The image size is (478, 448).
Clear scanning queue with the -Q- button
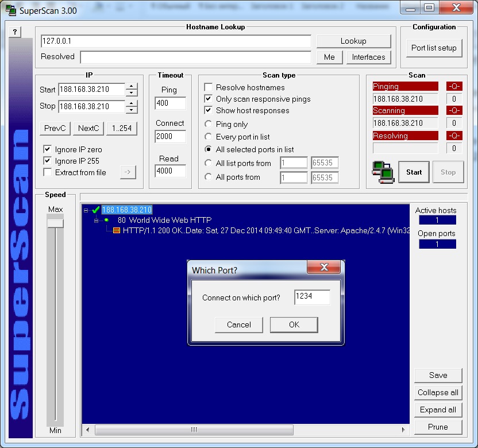coord(454,110)
